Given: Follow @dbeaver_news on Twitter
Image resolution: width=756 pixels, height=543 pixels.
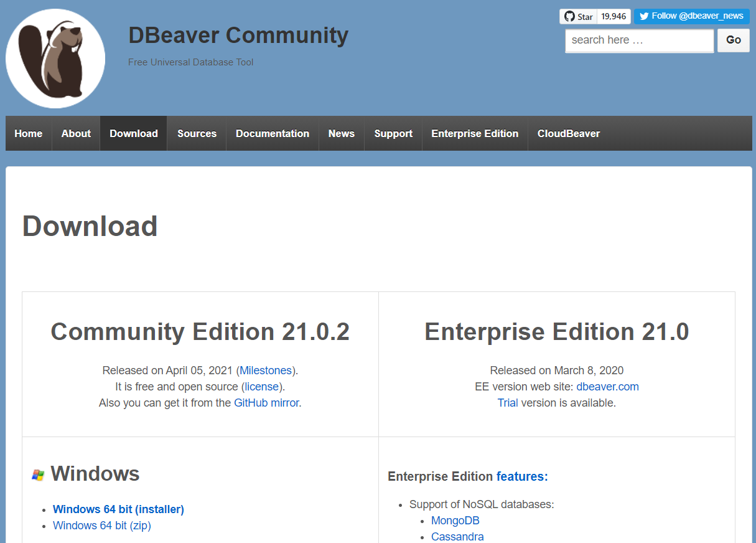Looking at the screenshot, I should coord(691,17).
